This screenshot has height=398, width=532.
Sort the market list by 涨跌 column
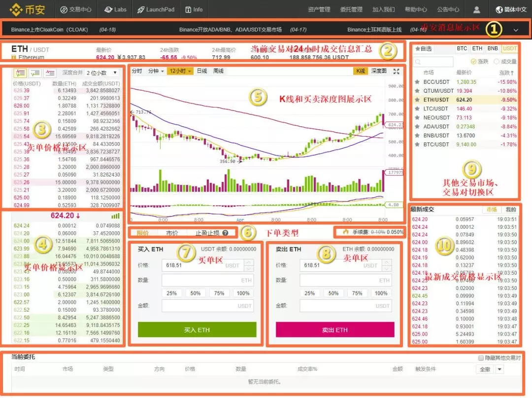pyautogui.click(x=506, y=72)
